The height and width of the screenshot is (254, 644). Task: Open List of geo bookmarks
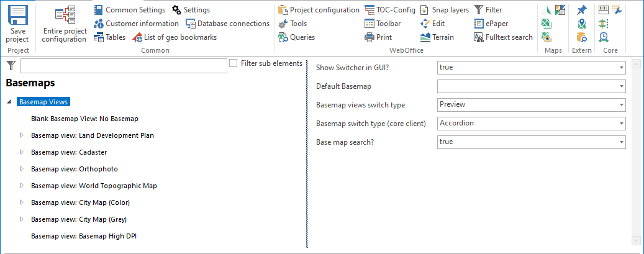pyautogui.click(x=175, y=37)
